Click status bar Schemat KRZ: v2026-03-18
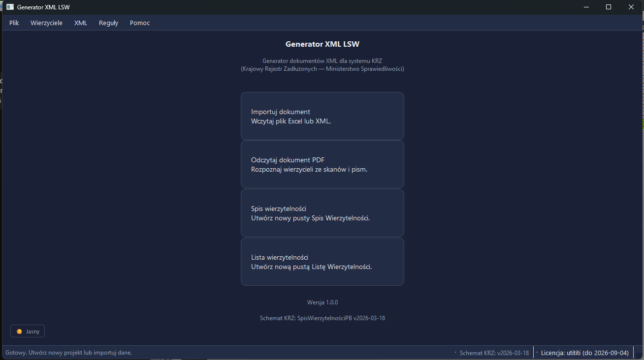This screenshot has width=644, height=360. [494, 353]
